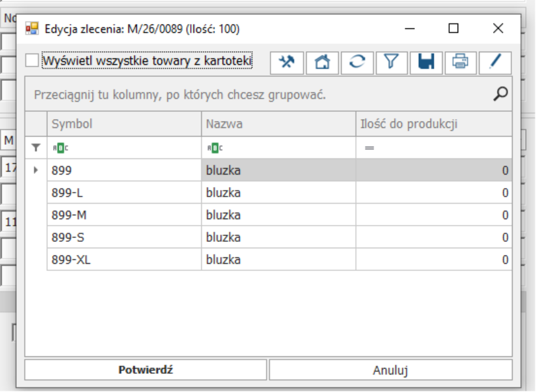Enable 'Wyświetl wszystkie towary z kartoteki' checkbox
This screenshot has height=392, width=536.
[32, 60]
